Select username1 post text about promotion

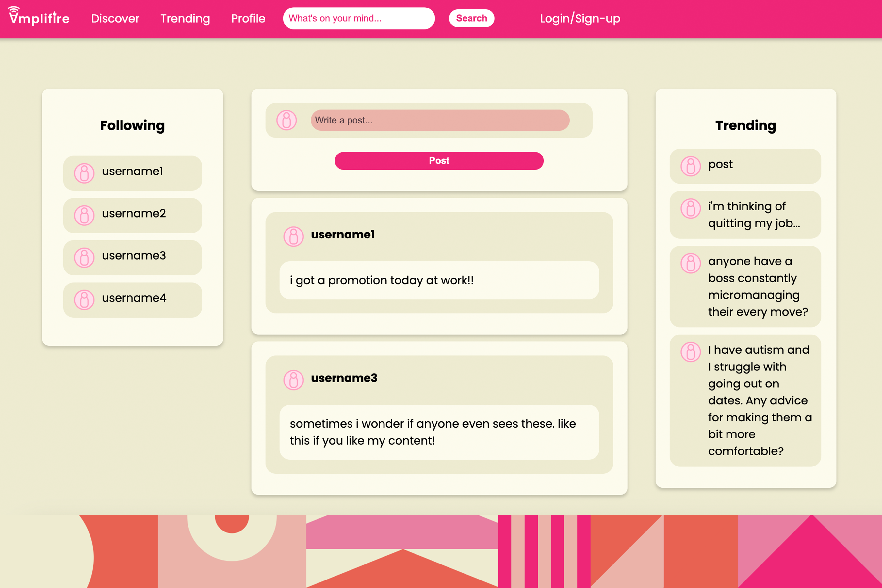(381, 280)
